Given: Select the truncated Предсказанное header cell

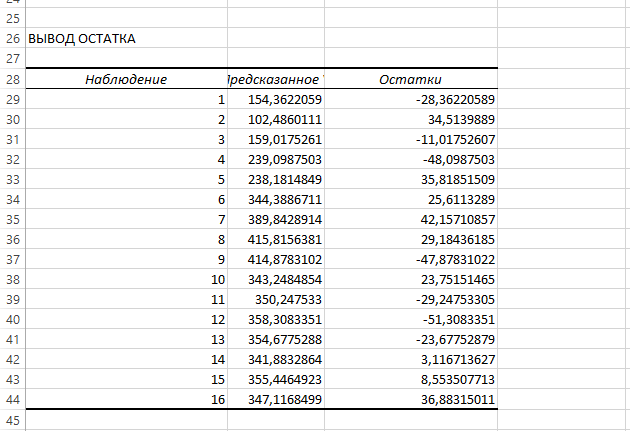Looking at the screenshot, I should [x=276, y=79].
